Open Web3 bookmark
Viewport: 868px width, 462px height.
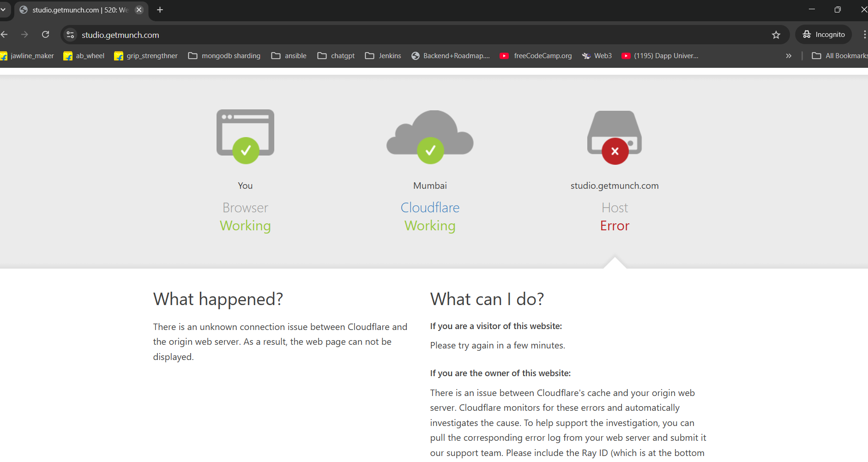597,56
